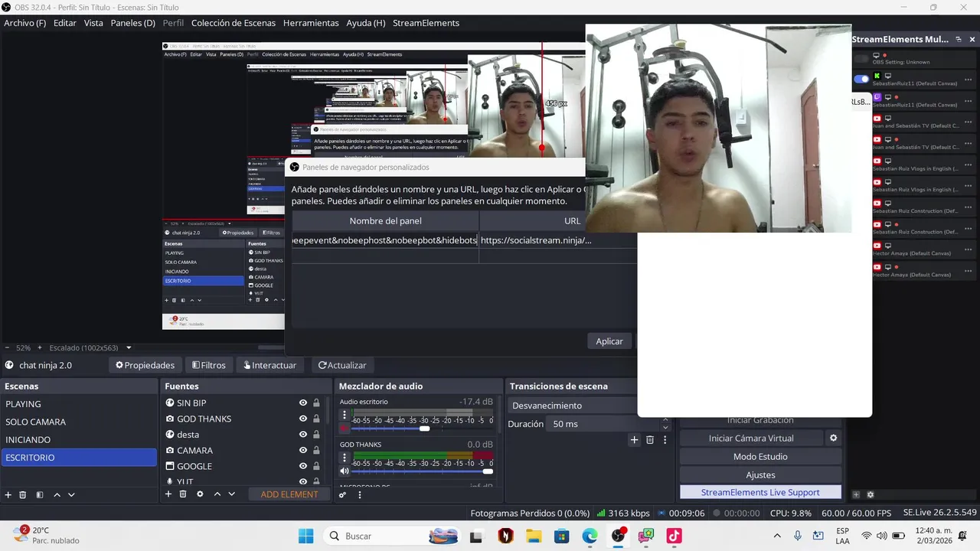This screenshot has width=980, height=551.
Task: Enable Modo Estudio
Action: click(760, 457)
